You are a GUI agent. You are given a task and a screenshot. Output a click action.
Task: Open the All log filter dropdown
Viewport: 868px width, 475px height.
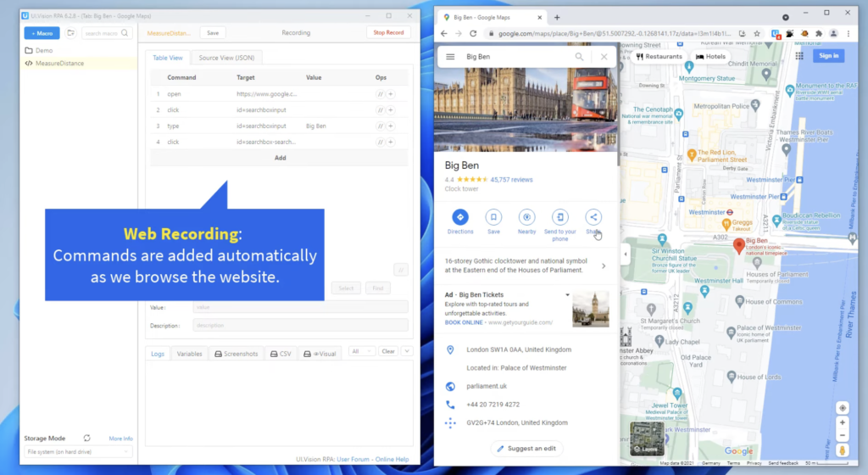point(361,351)
